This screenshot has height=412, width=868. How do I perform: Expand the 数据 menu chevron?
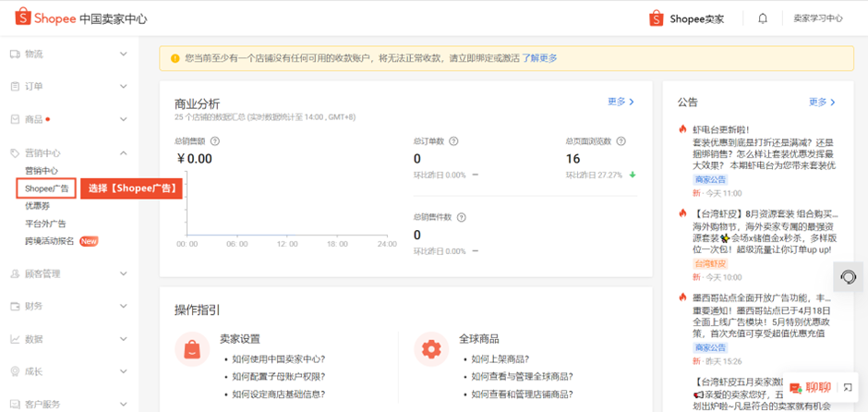[124, 339]
